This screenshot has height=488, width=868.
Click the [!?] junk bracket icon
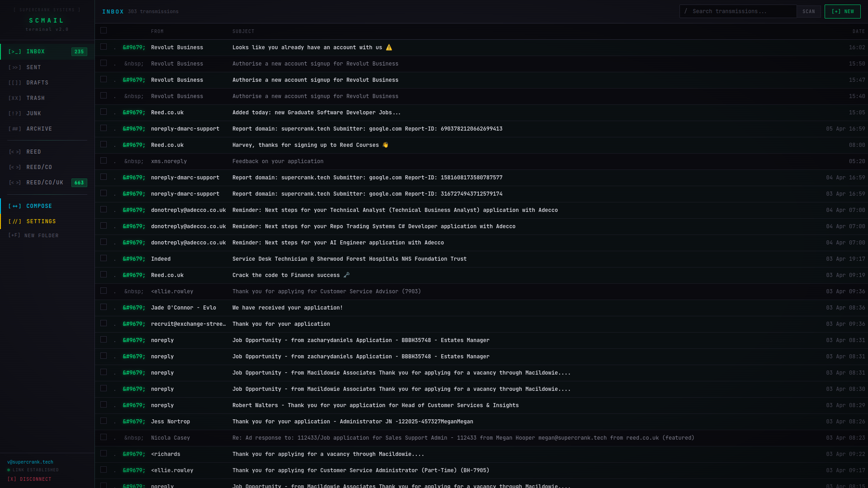[x=15, y=113]
